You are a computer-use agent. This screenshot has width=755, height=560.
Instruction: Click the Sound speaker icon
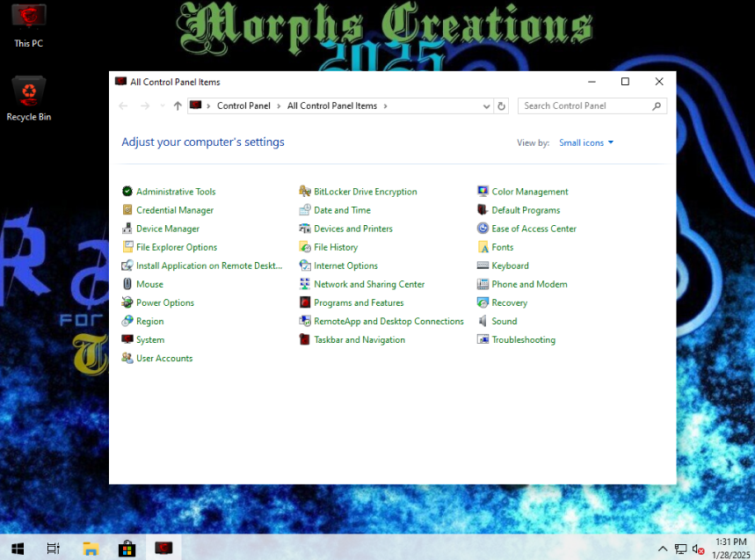[x=483, y=321]
